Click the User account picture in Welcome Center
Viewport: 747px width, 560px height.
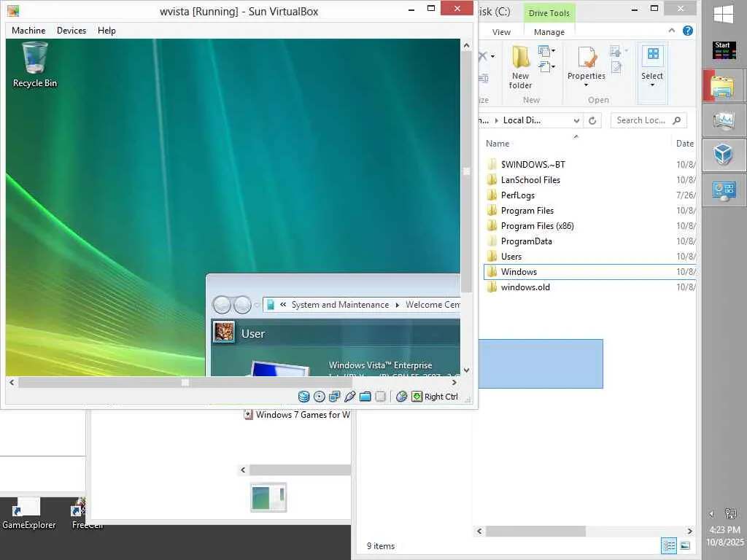pos(223,332)
